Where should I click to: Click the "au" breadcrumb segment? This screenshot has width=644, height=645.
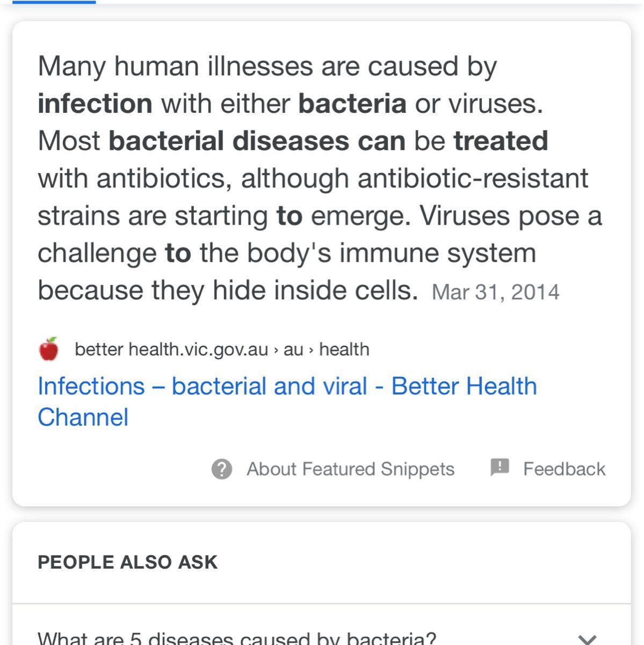coord(293,350)
